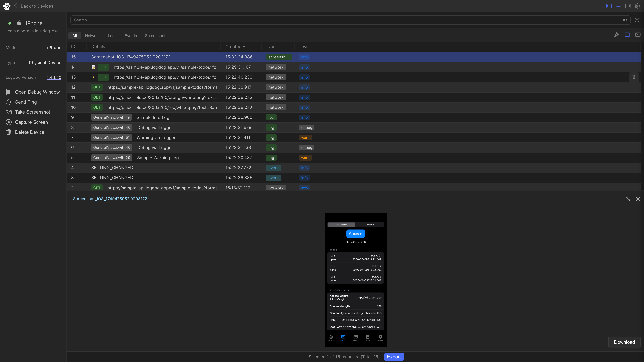Delete row 13 with trash icon
644x362 pixels.
634,77
